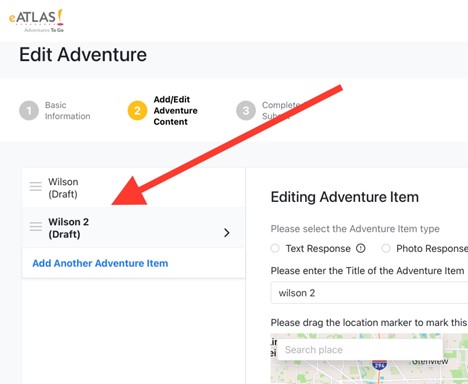Click the adventure item title field

click(x=369, y=293)
